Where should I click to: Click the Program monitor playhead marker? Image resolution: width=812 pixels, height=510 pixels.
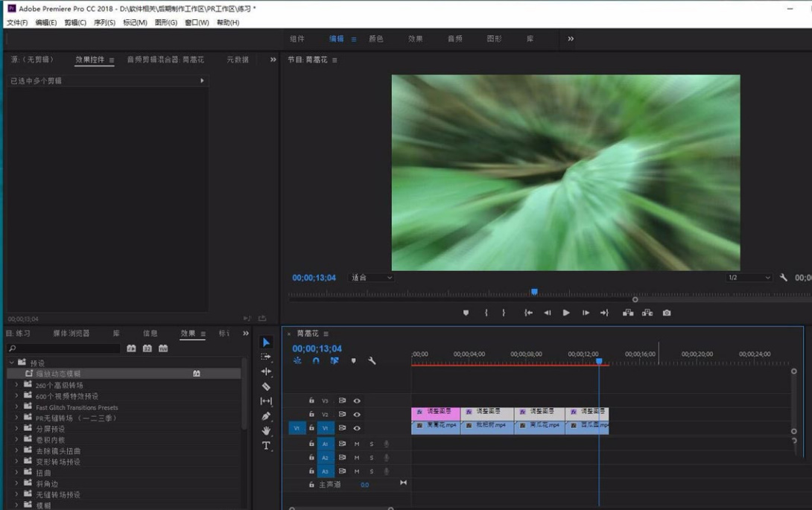click(534, 292)
